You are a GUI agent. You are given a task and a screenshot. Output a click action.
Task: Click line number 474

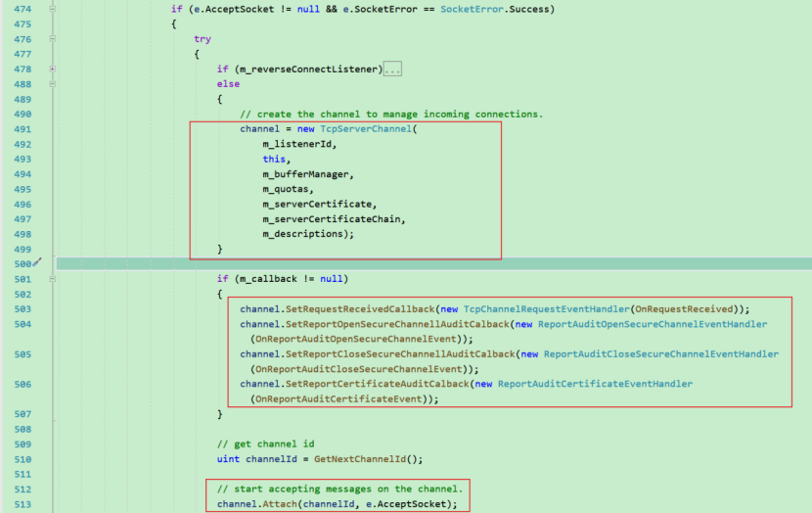(x=23, y=10)
